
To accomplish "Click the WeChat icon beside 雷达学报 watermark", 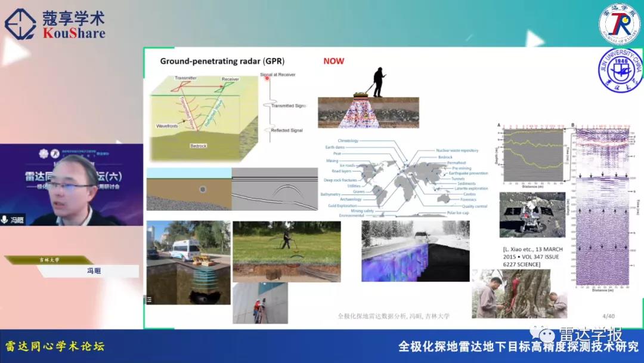I will click(x=545, y=333).
